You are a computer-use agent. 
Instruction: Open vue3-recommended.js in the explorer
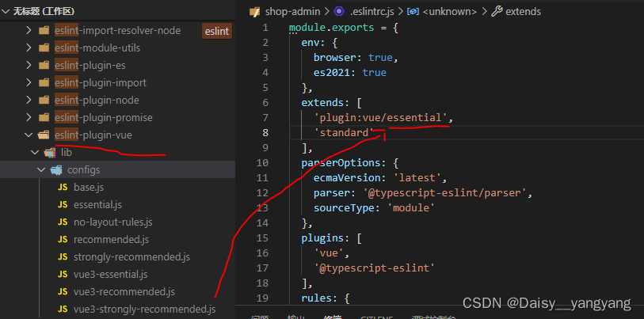pyautogui.click(x=124, y=292)
